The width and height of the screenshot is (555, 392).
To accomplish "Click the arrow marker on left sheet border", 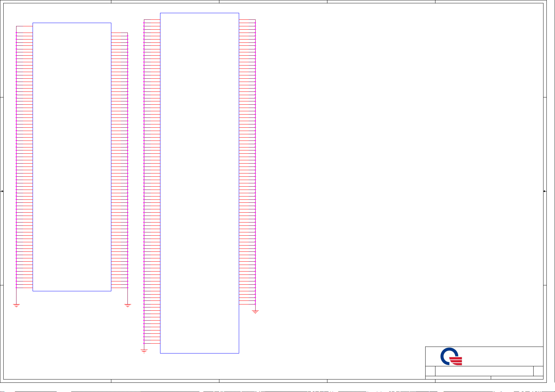I will [x=2, y=191].
